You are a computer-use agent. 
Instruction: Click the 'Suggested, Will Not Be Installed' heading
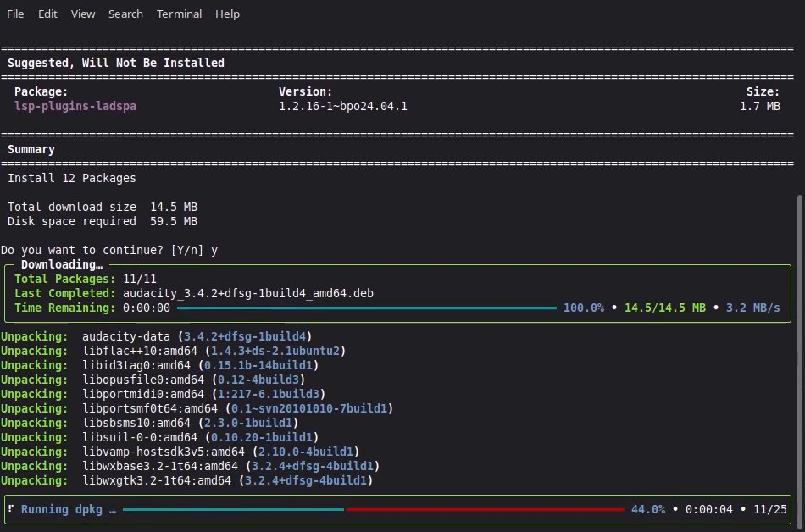(116, 63)
